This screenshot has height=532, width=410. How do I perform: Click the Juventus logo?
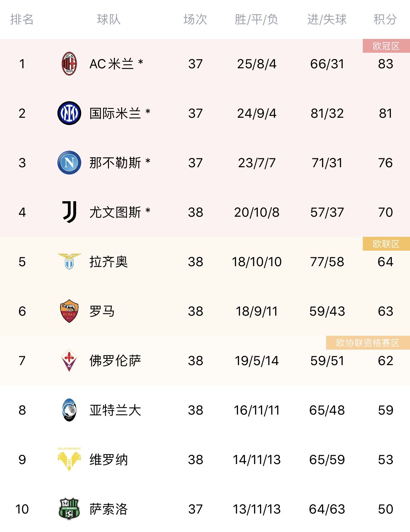coord(69,212)
